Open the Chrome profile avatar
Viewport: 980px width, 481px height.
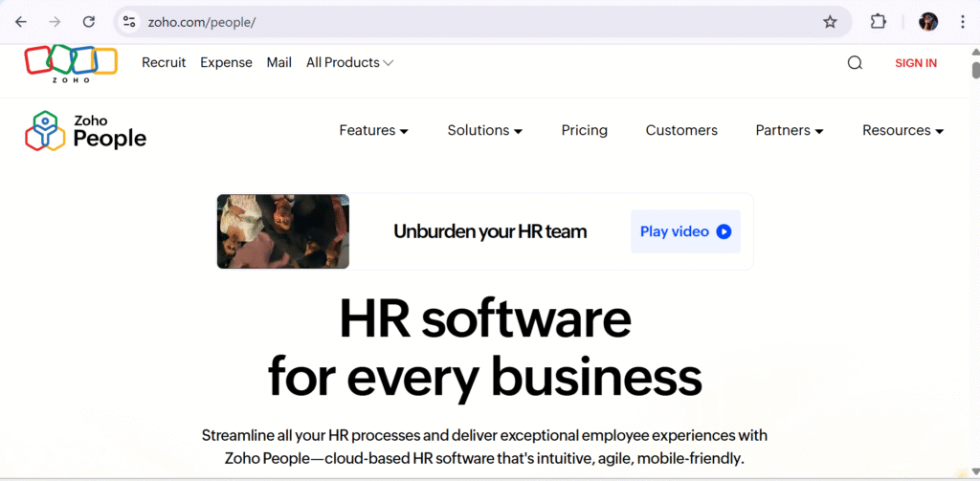[928, 22]
